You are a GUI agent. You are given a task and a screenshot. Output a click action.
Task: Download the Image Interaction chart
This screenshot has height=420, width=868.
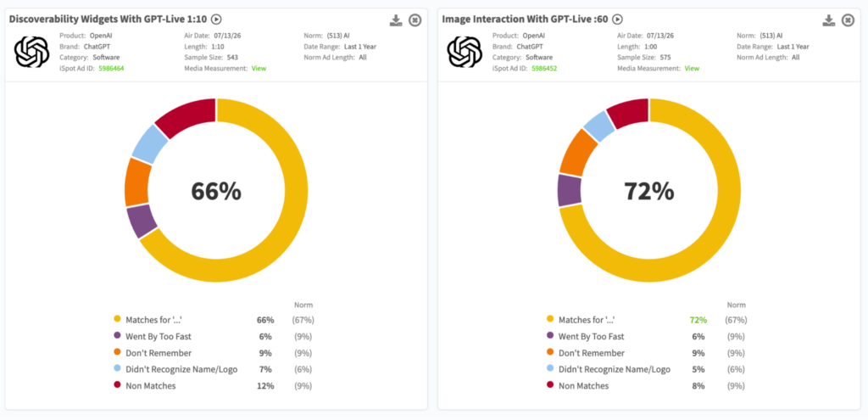point(829,20)
